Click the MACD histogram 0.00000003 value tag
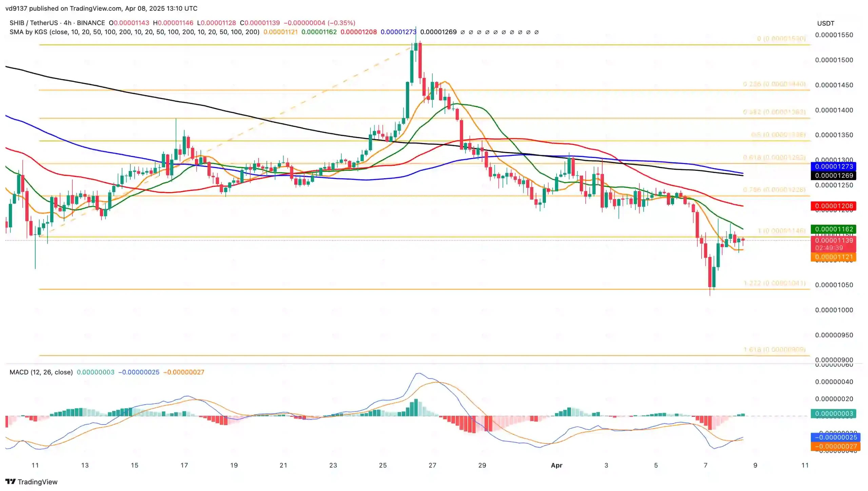Image resolution: width=868 pixels, height=491 pixels. click(x=833, y=413)
